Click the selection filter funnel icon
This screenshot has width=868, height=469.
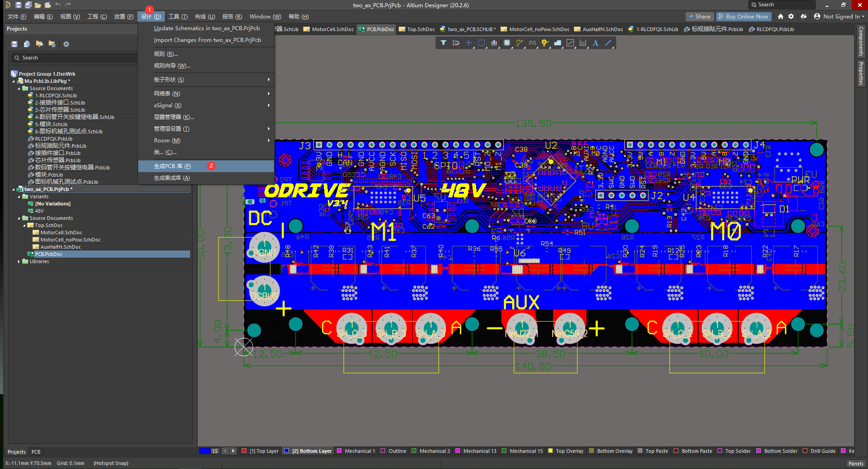coord(443,43)
